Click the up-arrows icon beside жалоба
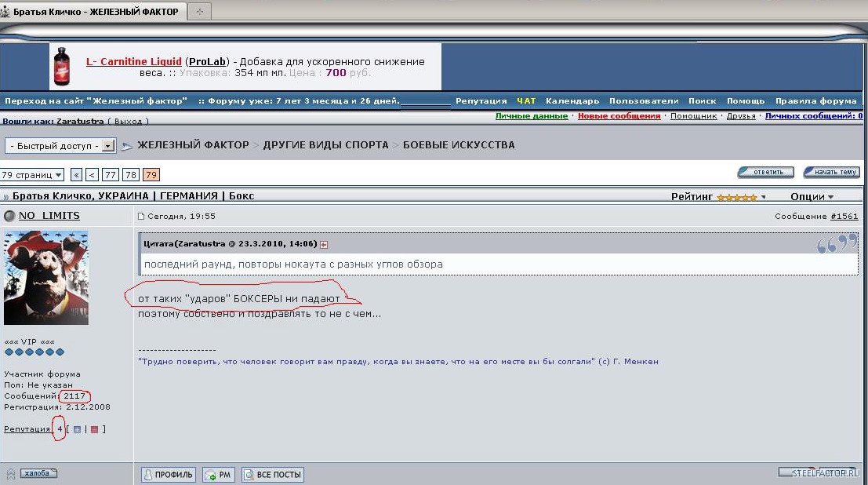 11,474
